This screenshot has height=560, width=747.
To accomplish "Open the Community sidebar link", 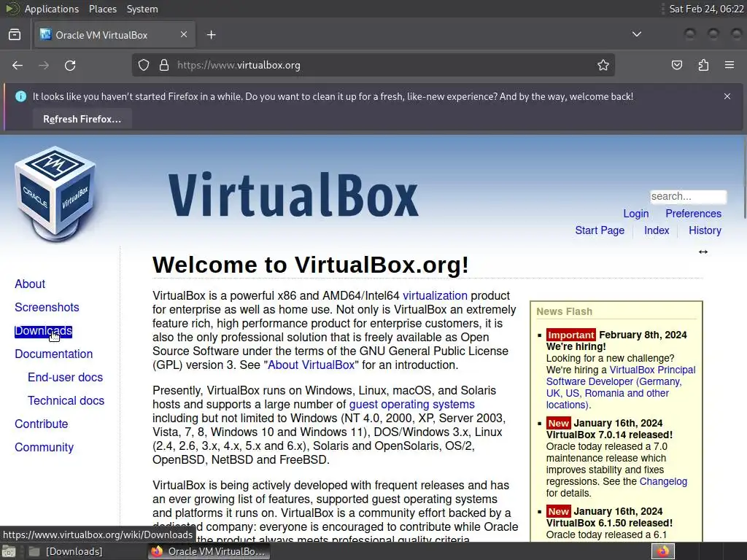I will click(44, 447).
